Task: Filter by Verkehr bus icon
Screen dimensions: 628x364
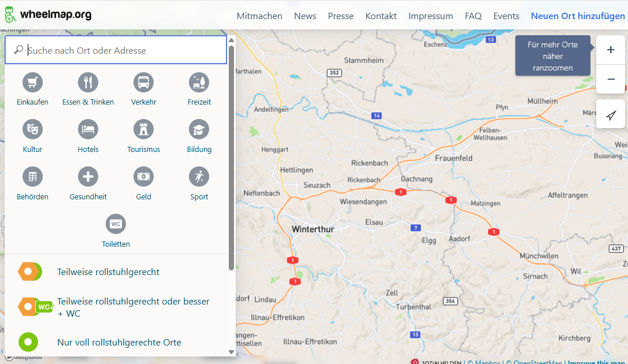Action: (x=143, y=90)
